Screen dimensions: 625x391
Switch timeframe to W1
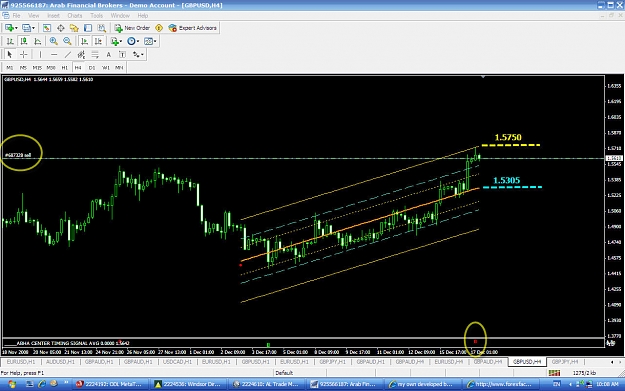[106, 68]
